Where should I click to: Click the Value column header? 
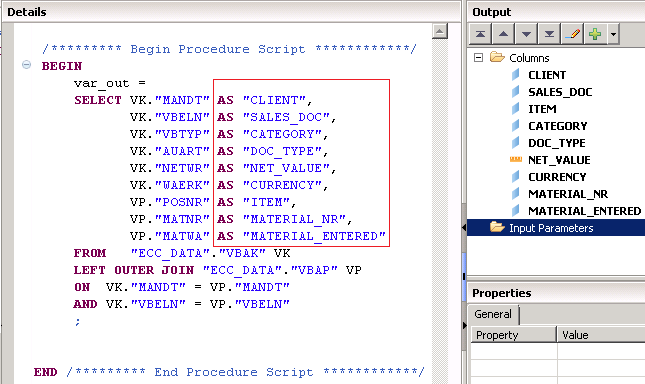(x=601, y=335)
